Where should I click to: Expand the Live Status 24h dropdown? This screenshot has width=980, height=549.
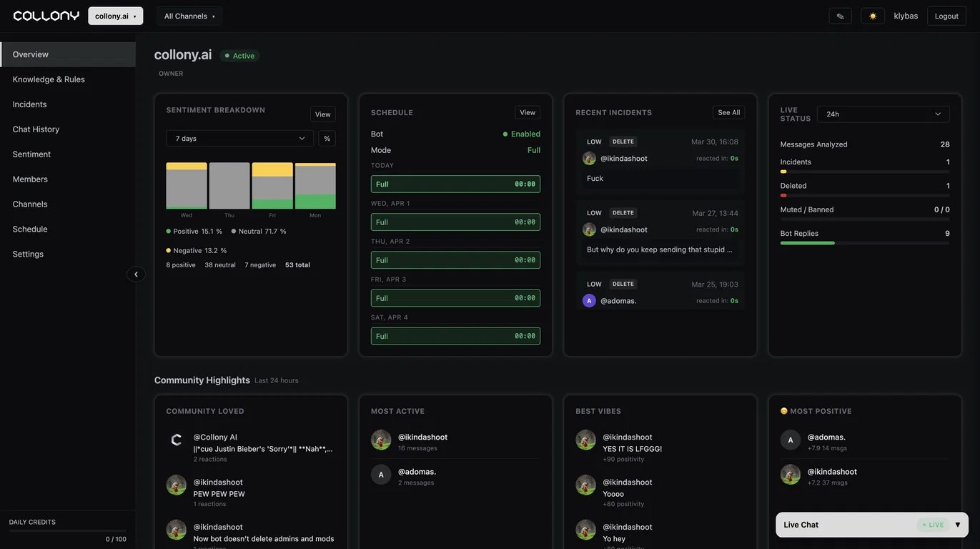pyautogui.click(x=883, y=114)
